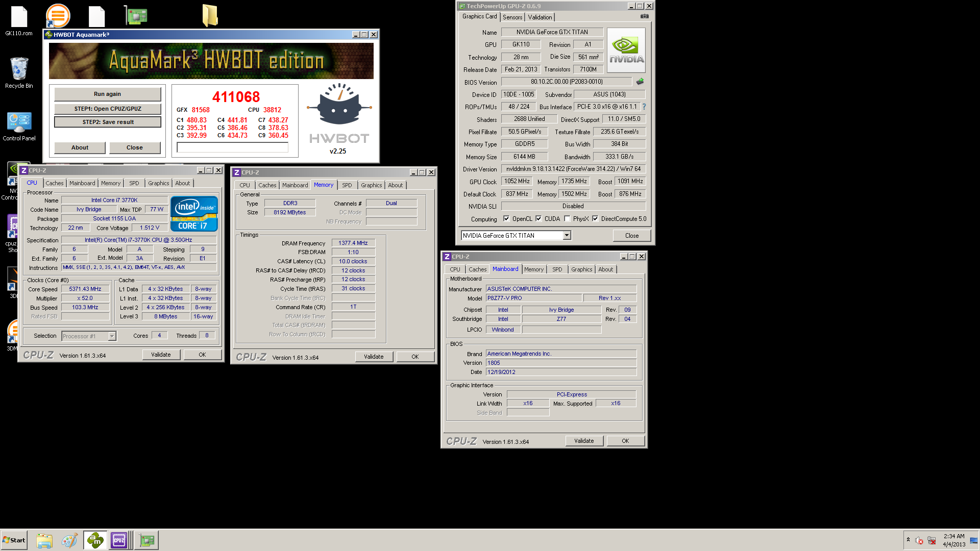
Task: Open the GK110.rom desktop file
Action: [19, 20]
